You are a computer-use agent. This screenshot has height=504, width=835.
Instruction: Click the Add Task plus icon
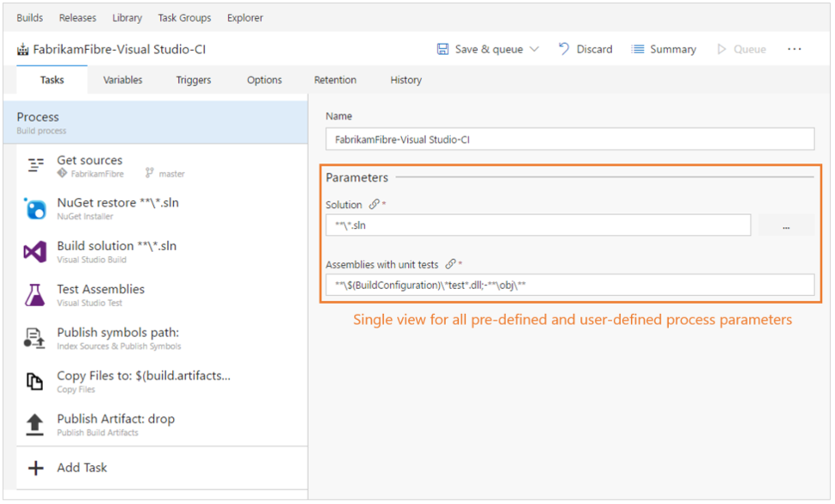pos(35,468)
